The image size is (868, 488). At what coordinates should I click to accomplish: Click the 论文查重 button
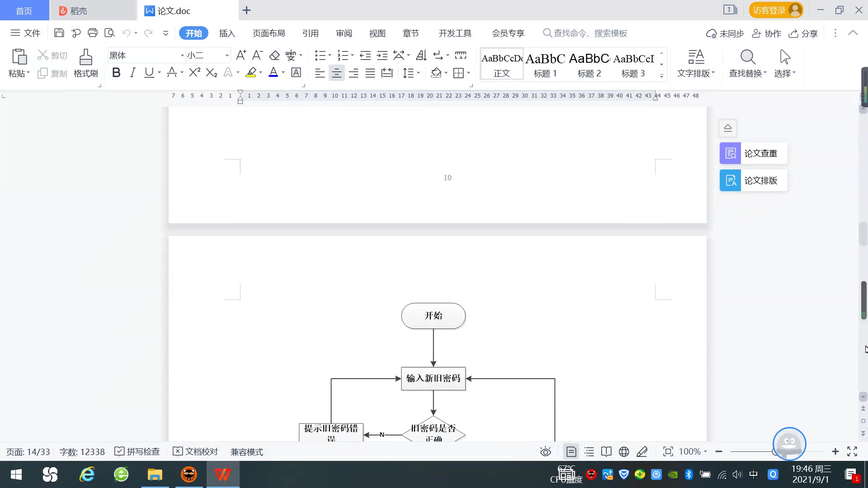(x=753, y=153)
